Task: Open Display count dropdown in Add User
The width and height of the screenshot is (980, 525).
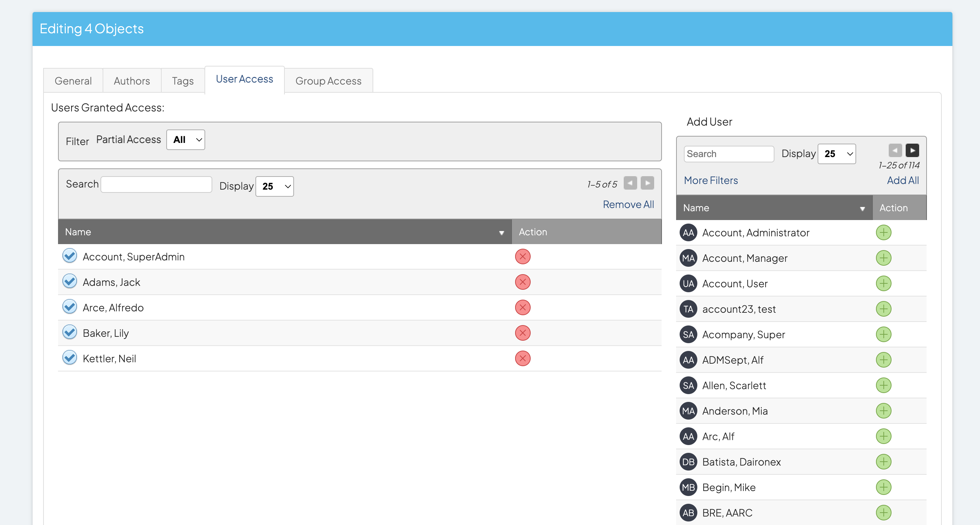Action: click(837, 154)
